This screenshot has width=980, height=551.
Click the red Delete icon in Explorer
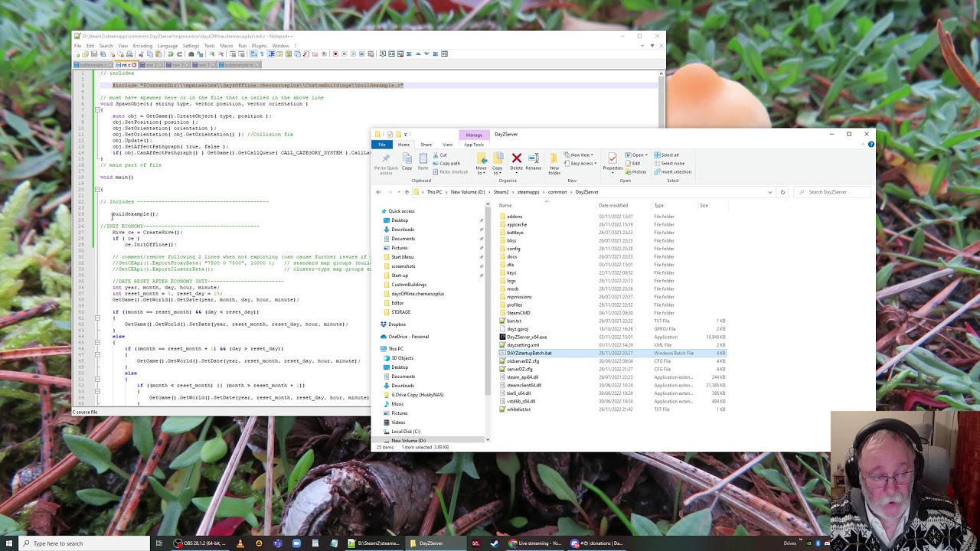[x=517, y=158]
